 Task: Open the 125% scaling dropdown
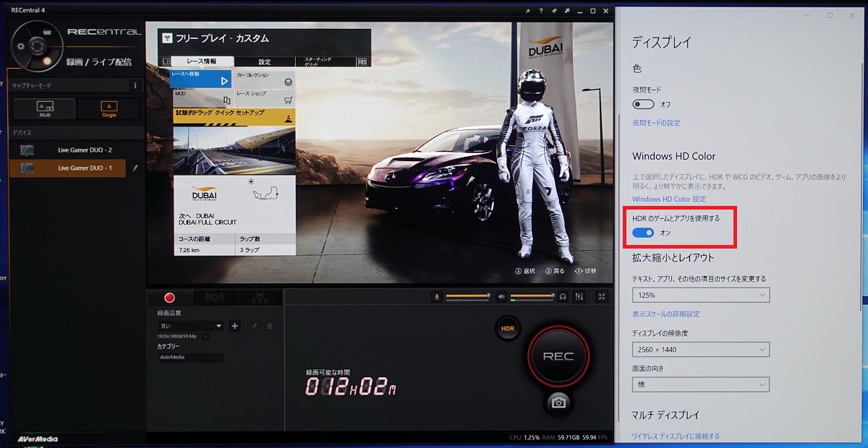(701, 295)
